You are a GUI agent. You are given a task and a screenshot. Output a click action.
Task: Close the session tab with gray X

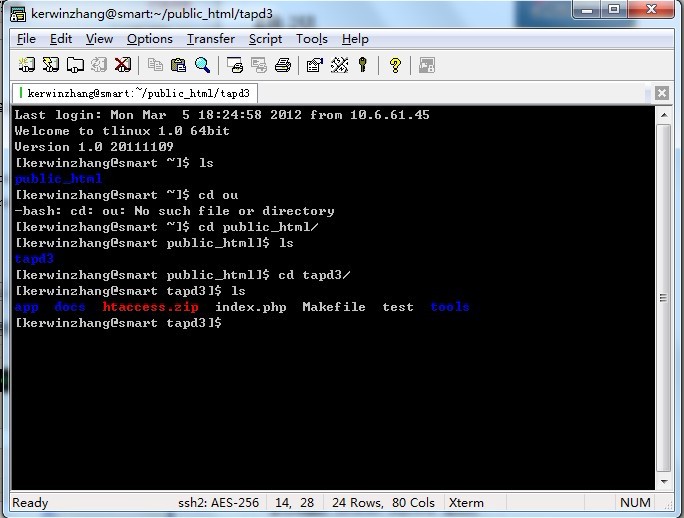pos(662,93)
